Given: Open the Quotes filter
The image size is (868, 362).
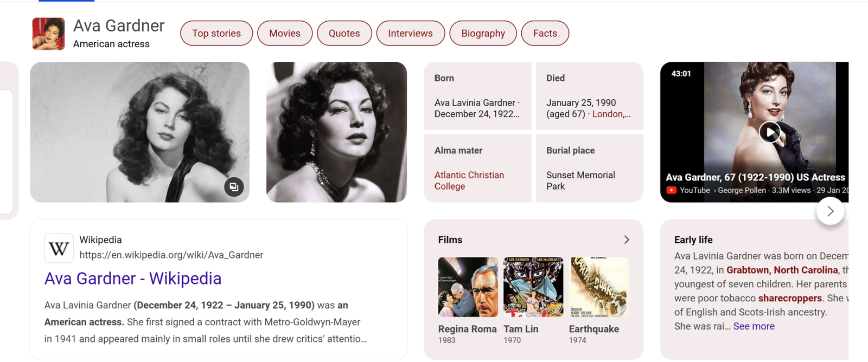Looking at the screenshot, I should pos(344,33).
